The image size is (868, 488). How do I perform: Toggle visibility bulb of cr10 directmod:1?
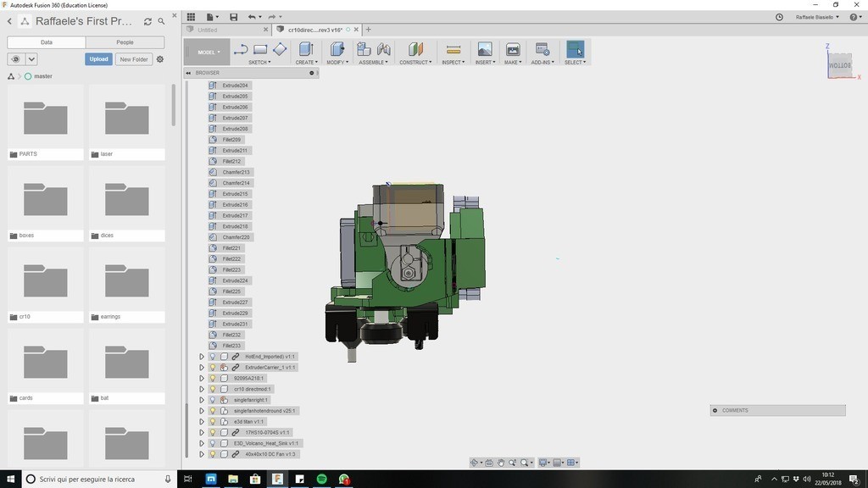(213, 389)
